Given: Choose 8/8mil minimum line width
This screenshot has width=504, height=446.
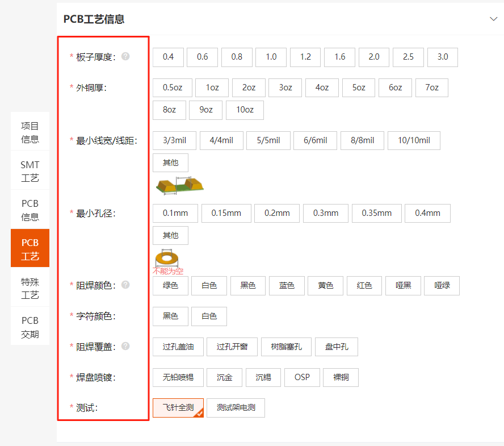Looking at the screenshot, I should point(362,141).
